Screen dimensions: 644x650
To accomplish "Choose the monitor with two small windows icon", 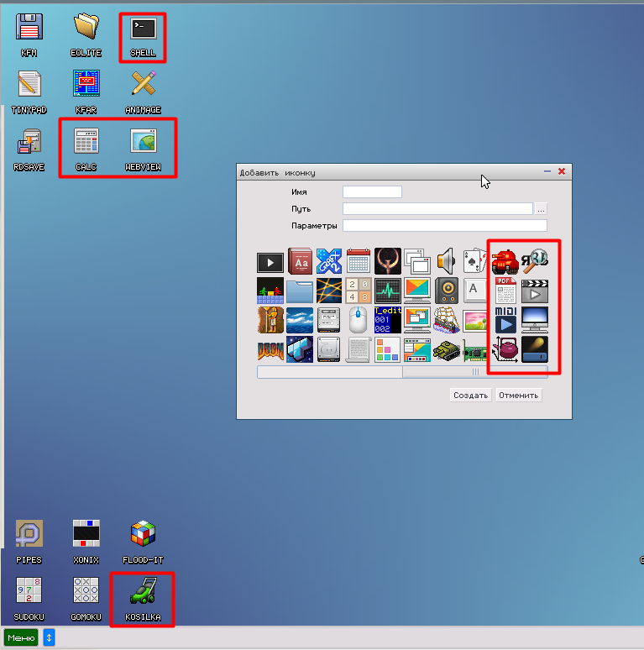I will (417, 320).
